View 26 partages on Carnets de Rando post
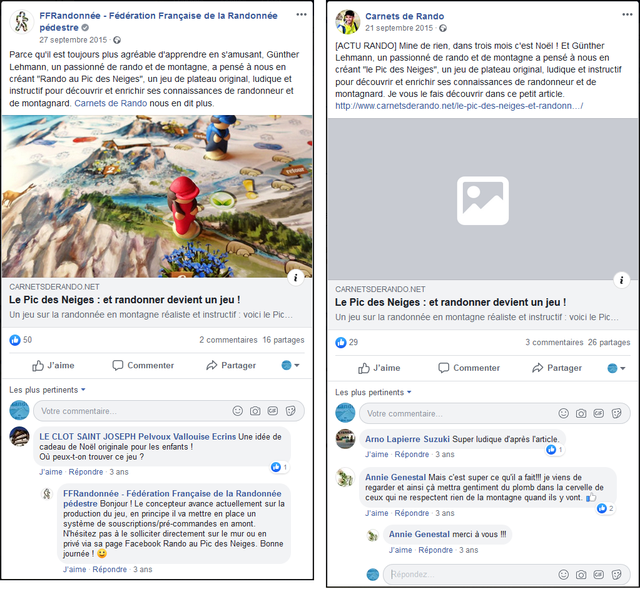Viewport: 640px width, 589px height. coord(609,342)
